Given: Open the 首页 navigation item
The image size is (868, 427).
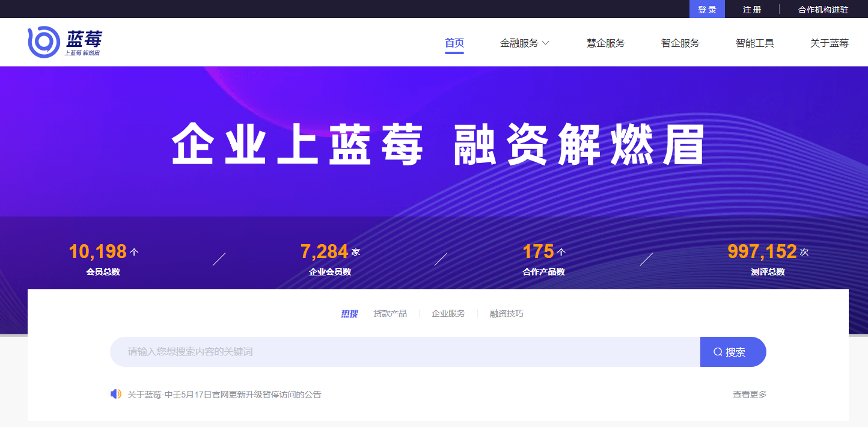Looking at the screenshot, I should tap(454, 43).
